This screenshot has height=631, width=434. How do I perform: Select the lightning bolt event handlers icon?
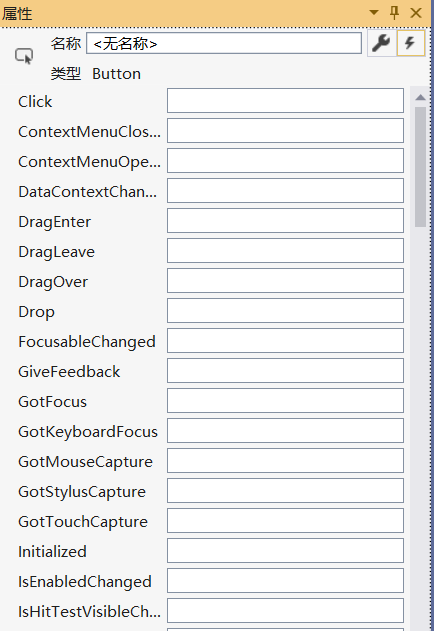411,43
